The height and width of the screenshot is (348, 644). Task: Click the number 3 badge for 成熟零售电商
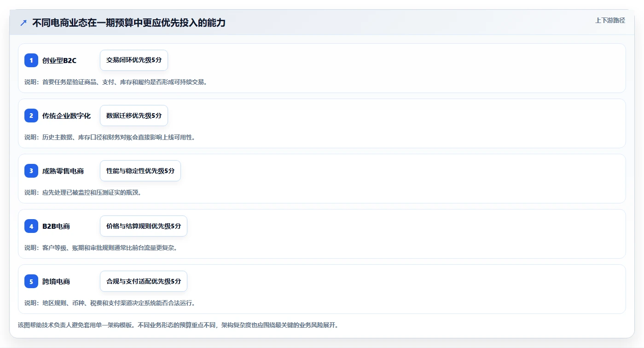coord(31,171)
